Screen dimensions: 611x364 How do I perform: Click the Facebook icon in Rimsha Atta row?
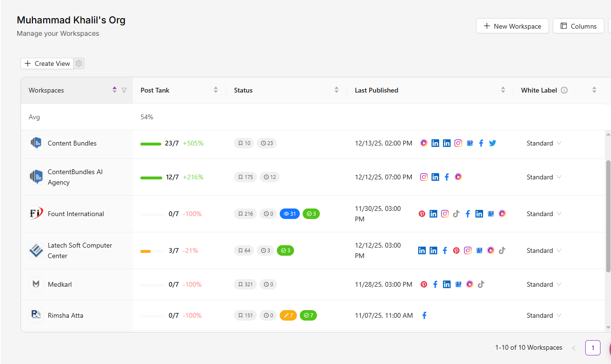coord(424,315)
